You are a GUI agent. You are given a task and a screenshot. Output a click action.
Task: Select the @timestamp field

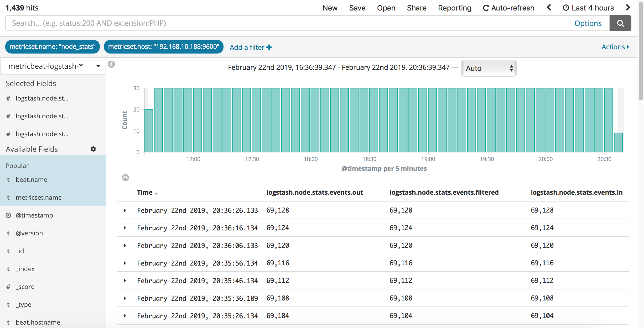pos(34,215)
